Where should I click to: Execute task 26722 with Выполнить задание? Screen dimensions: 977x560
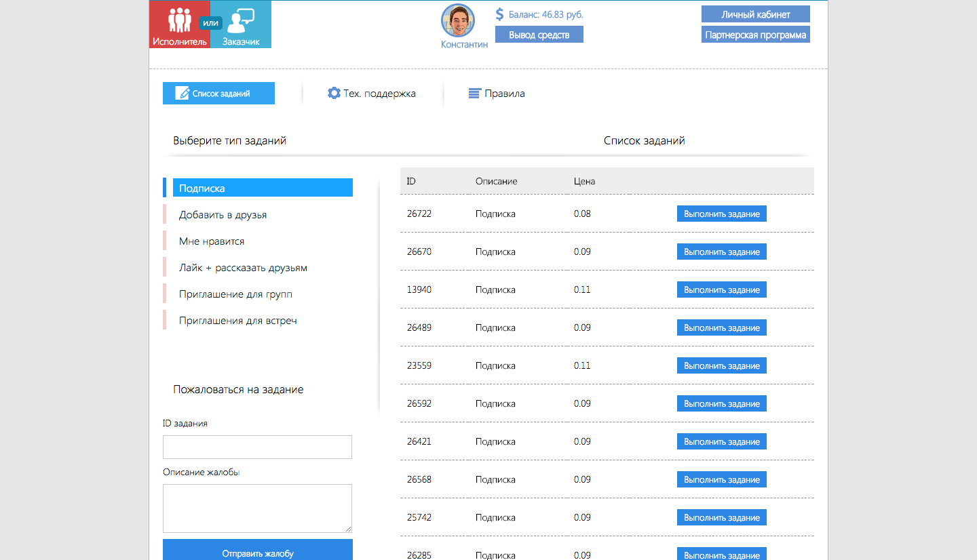pyautogui.click(x=721, y=214)
